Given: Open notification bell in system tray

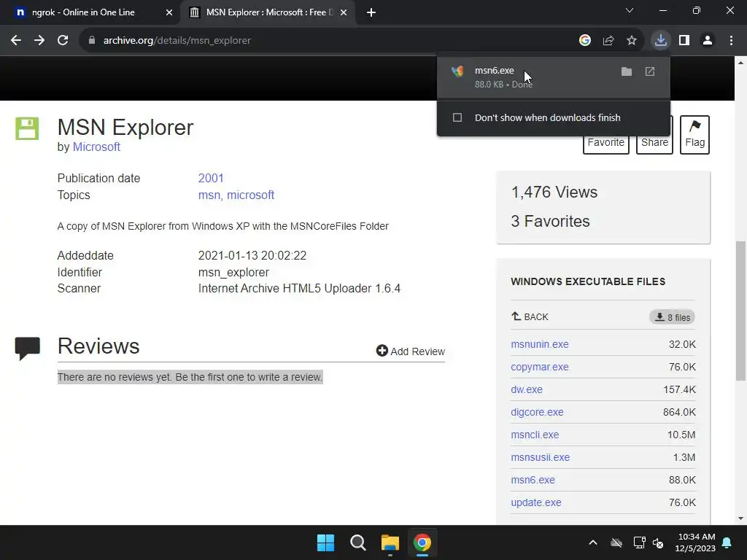Looking at the screenshot, I should (727, 542).
